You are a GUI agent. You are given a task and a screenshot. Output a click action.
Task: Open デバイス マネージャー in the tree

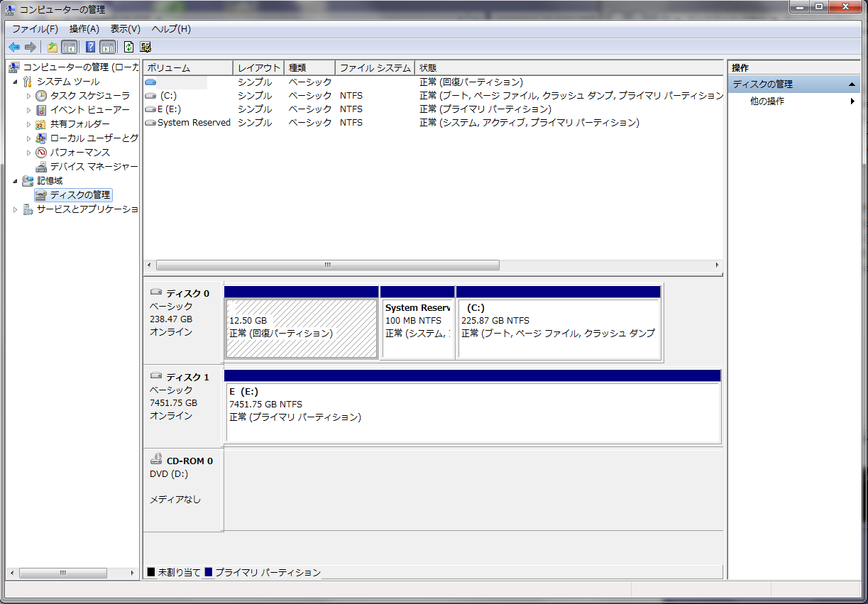click(93, 166)
